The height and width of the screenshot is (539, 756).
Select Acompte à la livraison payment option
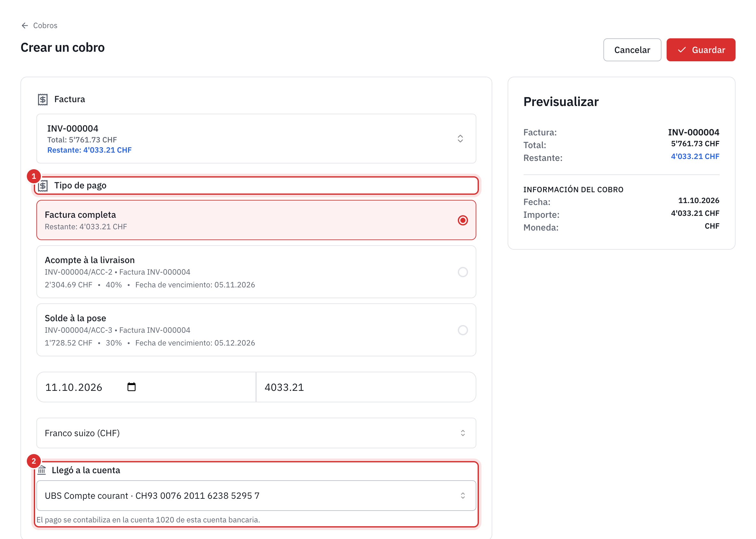point(256,272)
